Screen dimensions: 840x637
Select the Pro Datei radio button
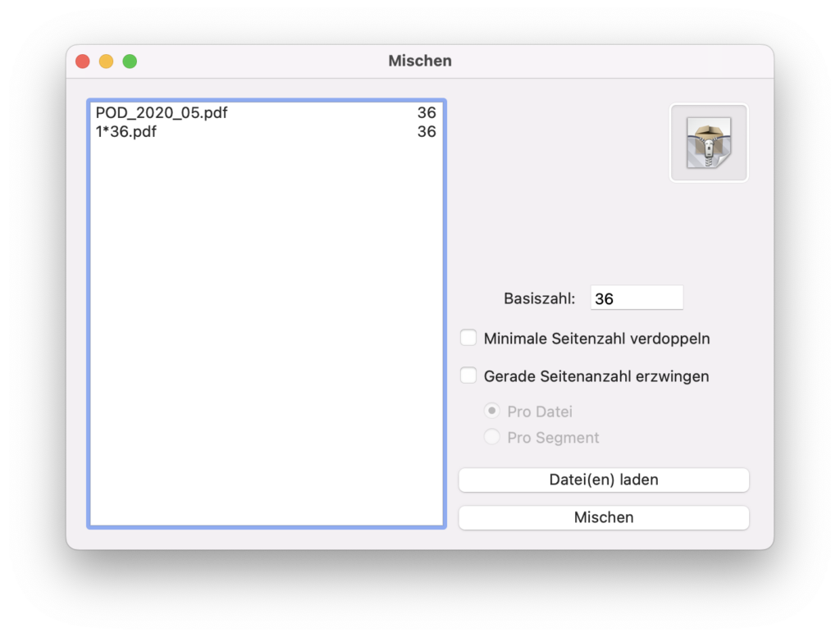click(492, 411)
